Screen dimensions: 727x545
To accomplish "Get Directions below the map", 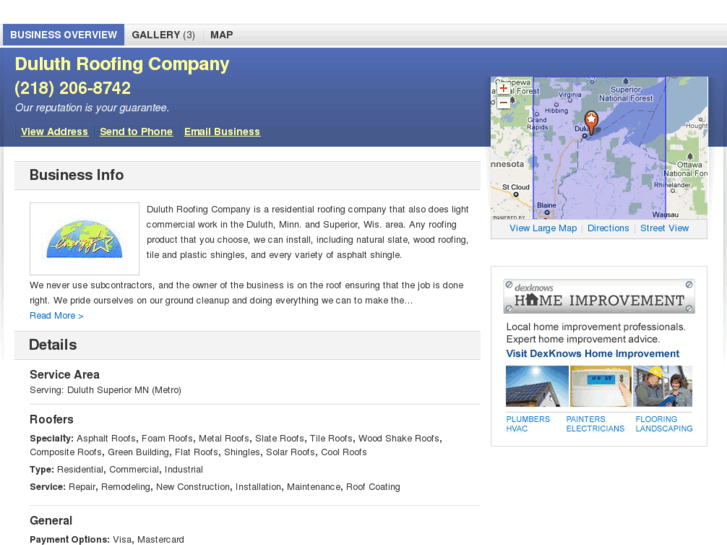I will click(x=608, y=228).
